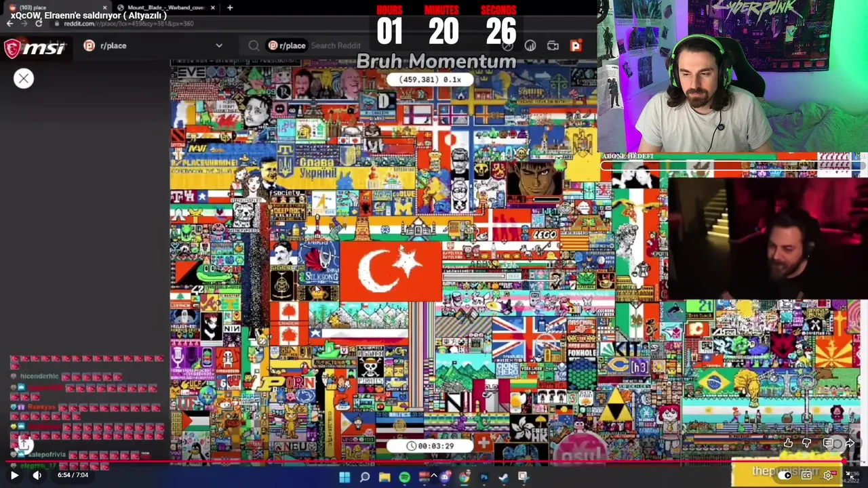
Task: Open taskbar search magnifier
Action: pyautogui.click(x=365, y=477)
